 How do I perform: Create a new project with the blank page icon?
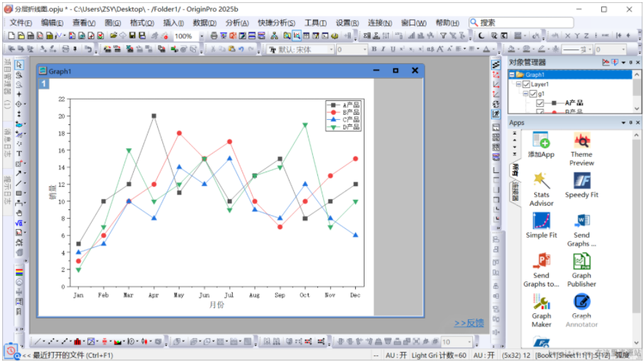[x=12, y=36]
